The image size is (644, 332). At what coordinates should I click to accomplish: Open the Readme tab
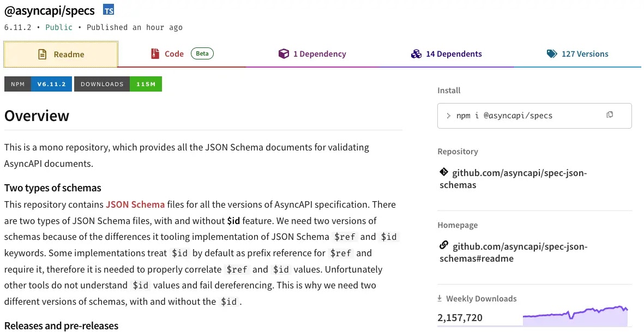(61, 54)
